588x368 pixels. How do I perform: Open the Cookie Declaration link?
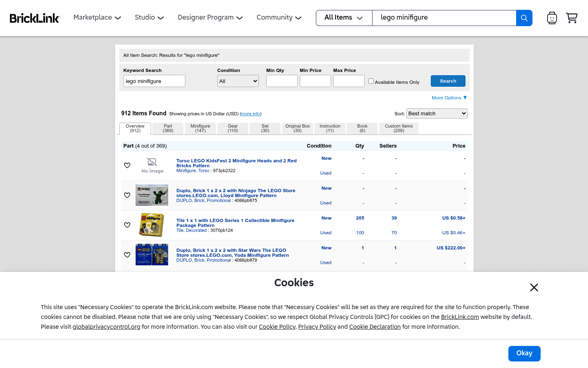375,327
